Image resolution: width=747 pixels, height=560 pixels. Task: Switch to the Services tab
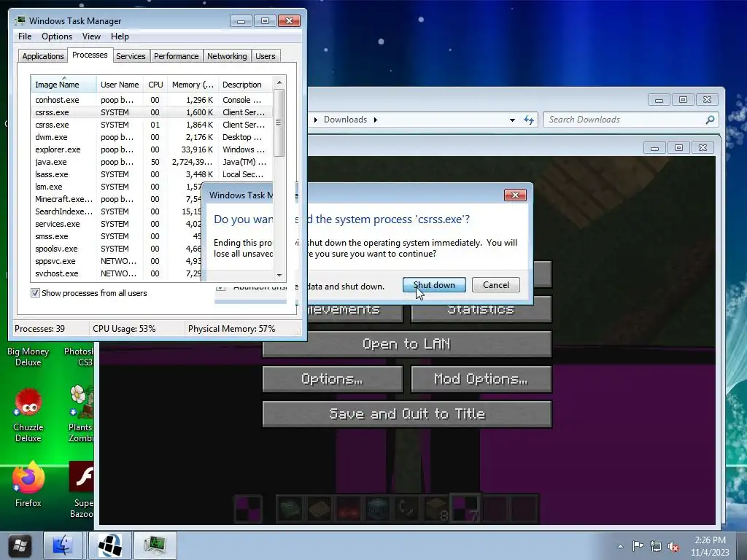point(131,56)
